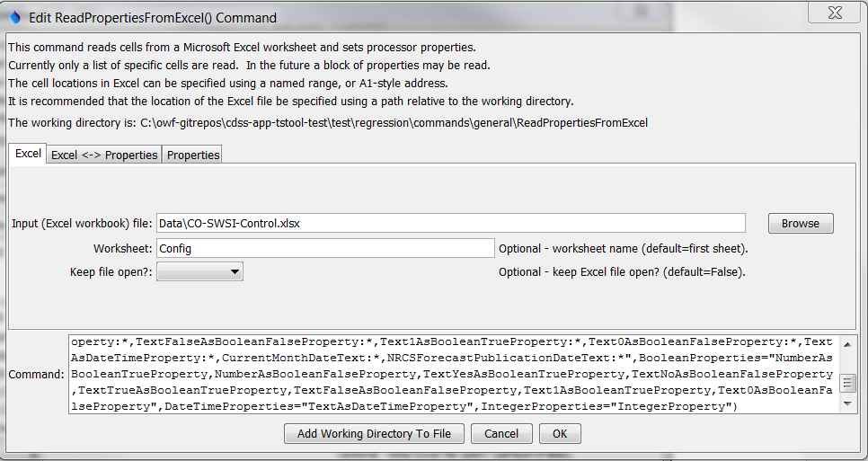Click the working directory path text
The height and width of the screenshot is (461, 868).
coord(394,122)
